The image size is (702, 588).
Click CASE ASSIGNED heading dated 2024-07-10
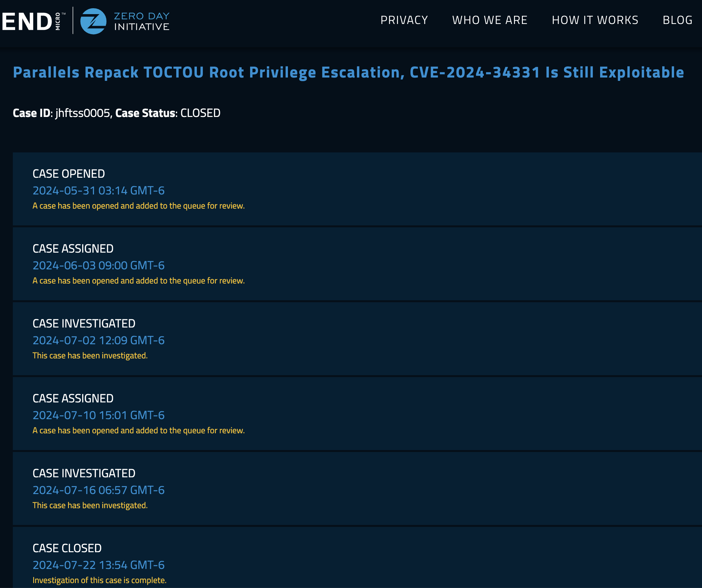(x=73, y=398)
